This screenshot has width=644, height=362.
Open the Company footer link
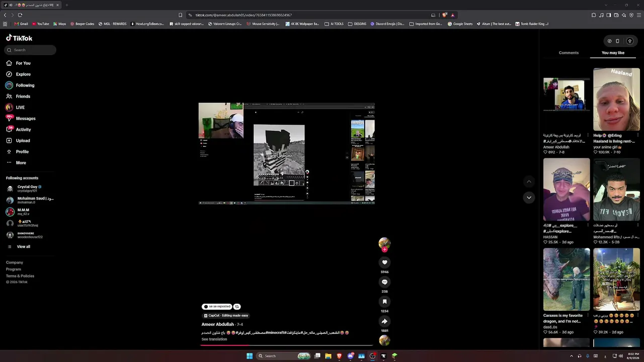point(15,262)
